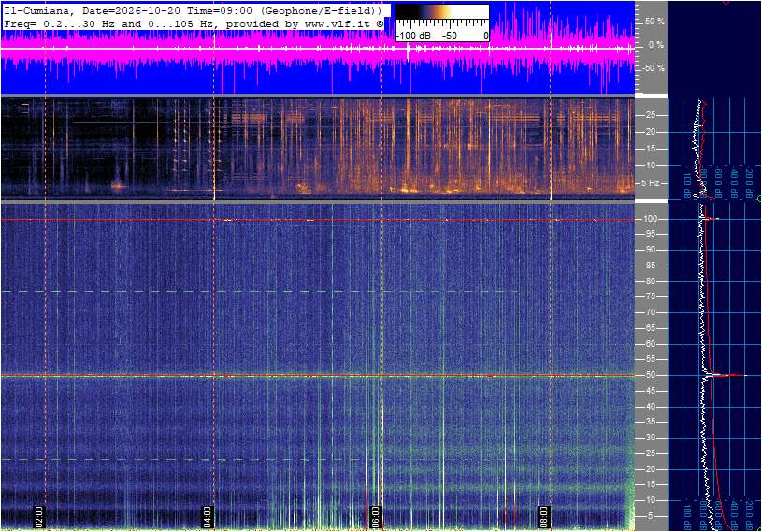Click the '-50' color scale label
Image resolution: width=762 pixels, height=532 pixels.
coord(449,36)
